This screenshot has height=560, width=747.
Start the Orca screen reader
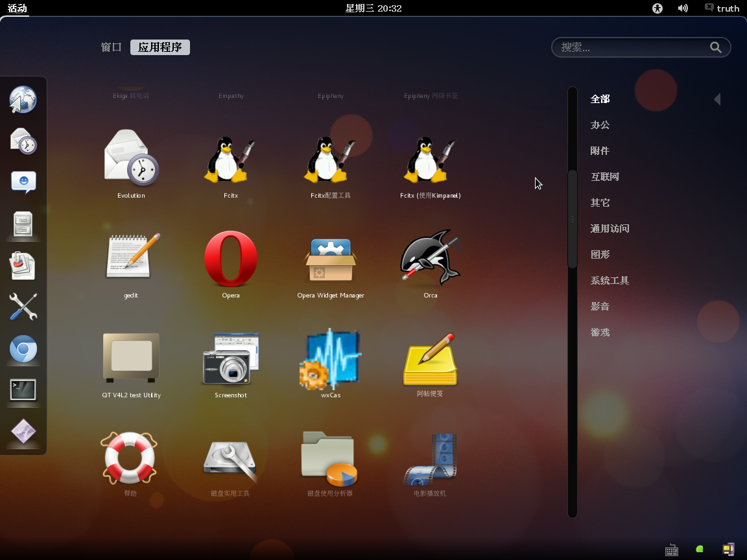point(430,263)
